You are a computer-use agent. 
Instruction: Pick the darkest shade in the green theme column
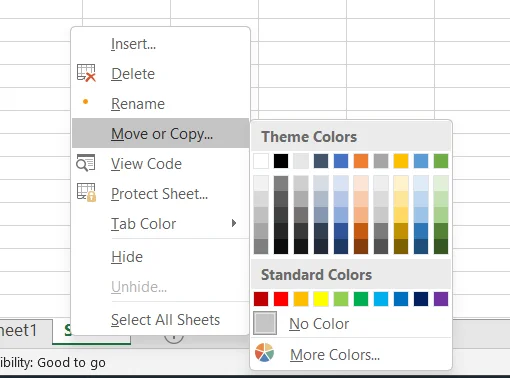pyautogui.click(x=441, y=246)
